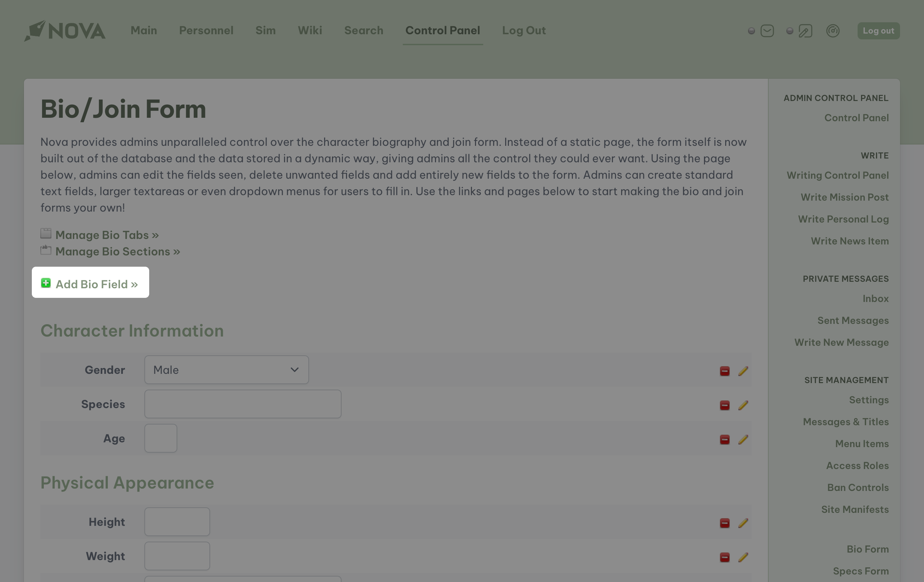Open the dashboard radar icon in header
The width and height of the screenshot is (924, 582).
point(833,31)
